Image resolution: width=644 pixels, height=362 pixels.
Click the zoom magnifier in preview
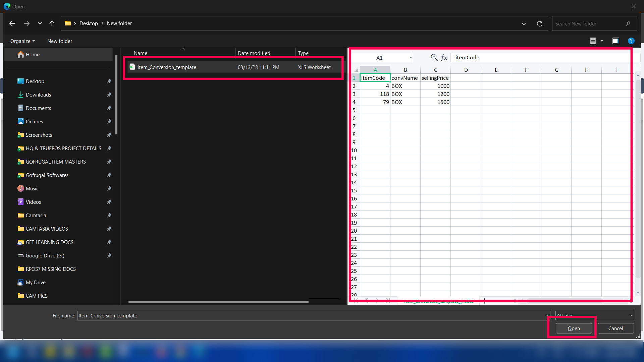tap(434, 57)
